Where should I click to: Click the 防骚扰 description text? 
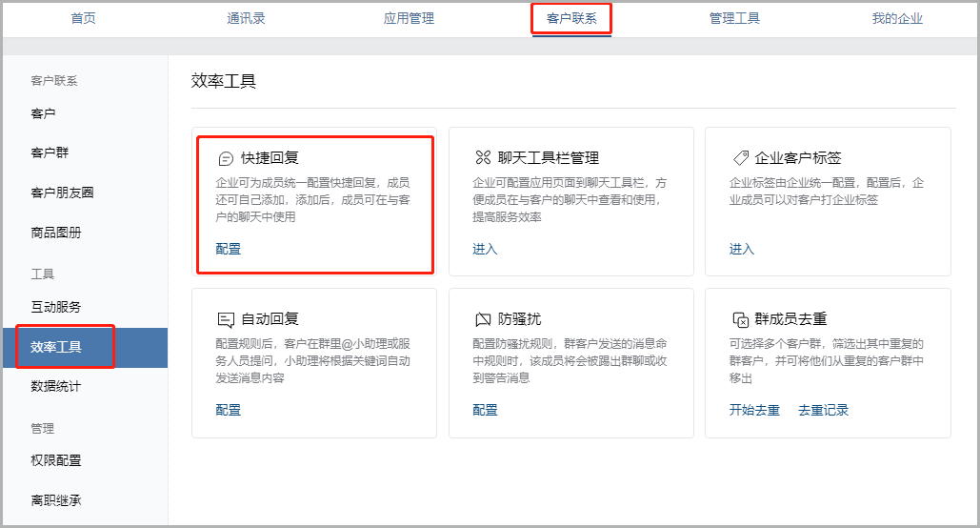[x=570, y=361]
